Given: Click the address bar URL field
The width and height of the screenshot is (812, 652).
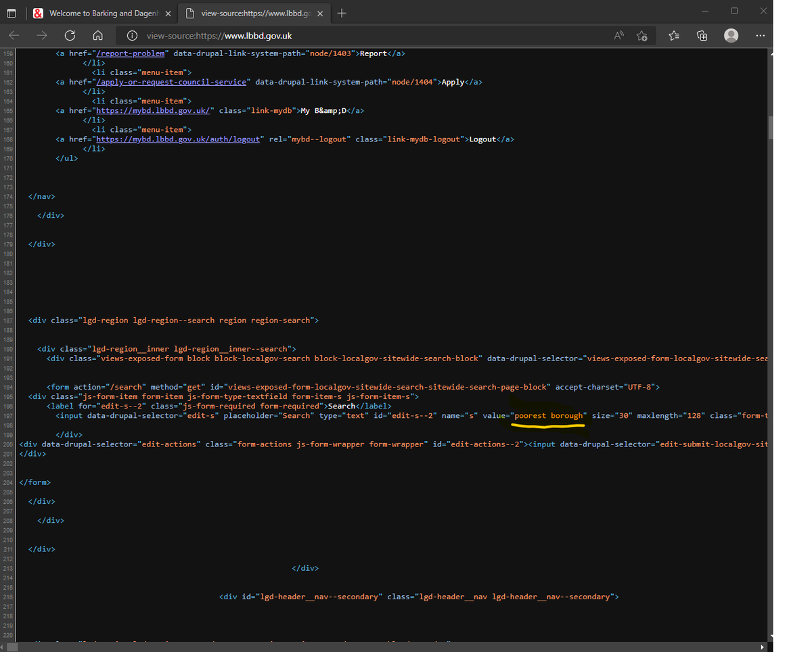Looking at the screenshot, I should tap(365, 36).
